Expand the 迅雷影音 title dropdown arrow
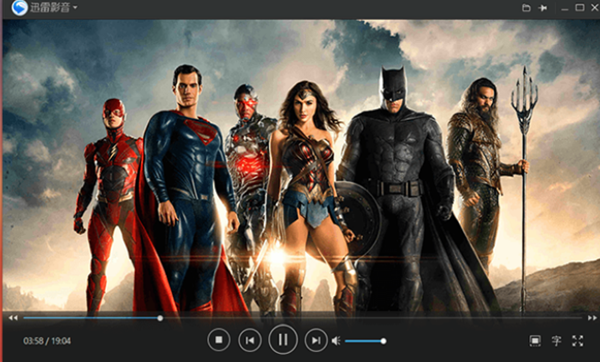The image size is (600, 362). click(75, 7)
